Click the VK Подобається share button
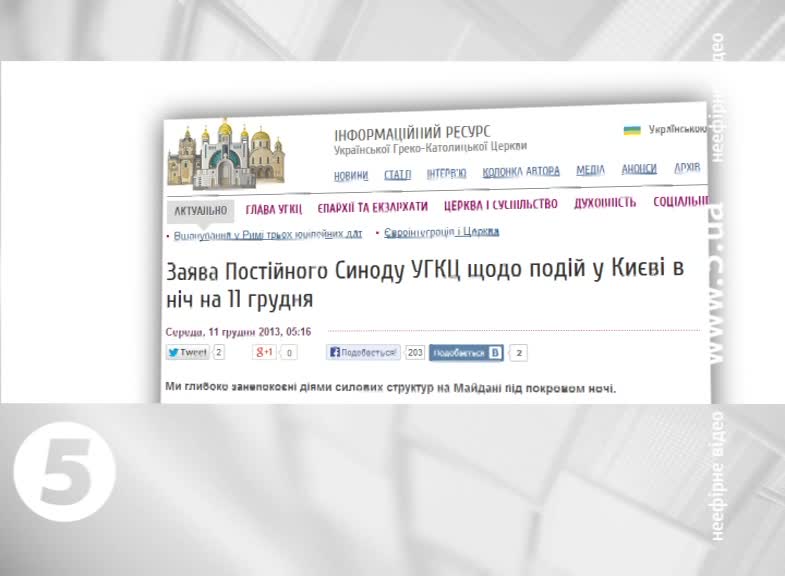Image resolution: width=785 pixels, height=576 pixels. pos(468,353)
